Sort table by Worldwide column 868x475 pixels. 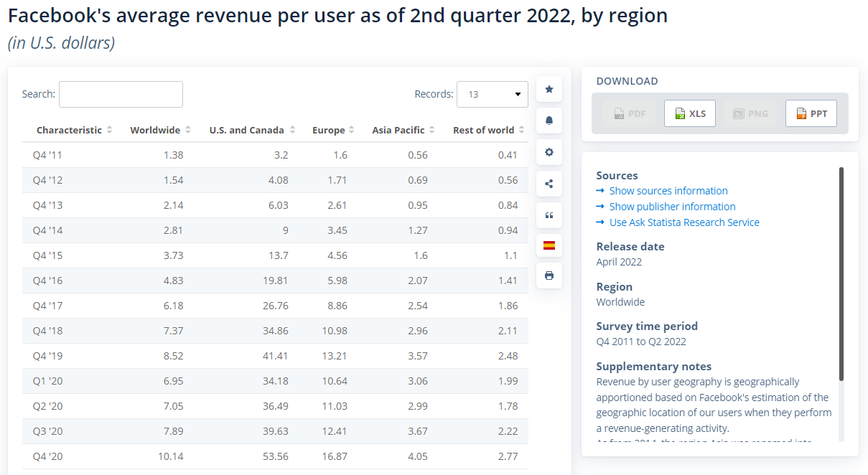point(160,130)
